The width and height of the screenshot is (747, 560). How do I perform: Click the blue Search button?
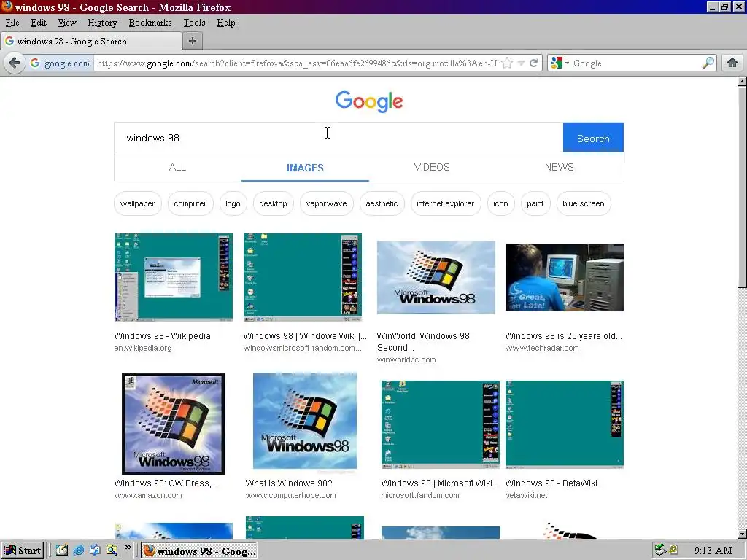pyautogui.click(x=593, y=138)
